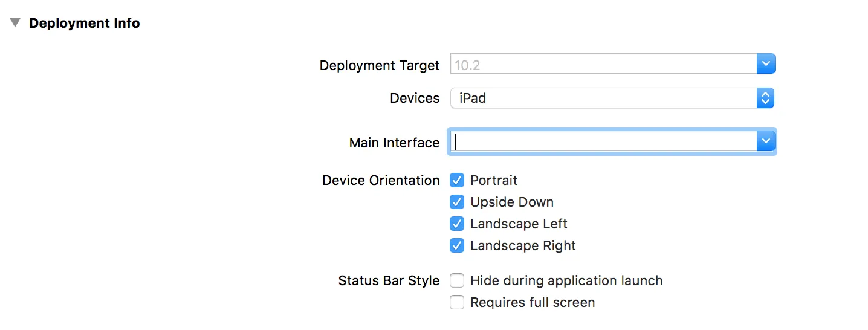Image resolution: width=868 pixels, height=330 pixels.
Task: Focus the Main Interface text field
Action: click(x=603, y=142)
